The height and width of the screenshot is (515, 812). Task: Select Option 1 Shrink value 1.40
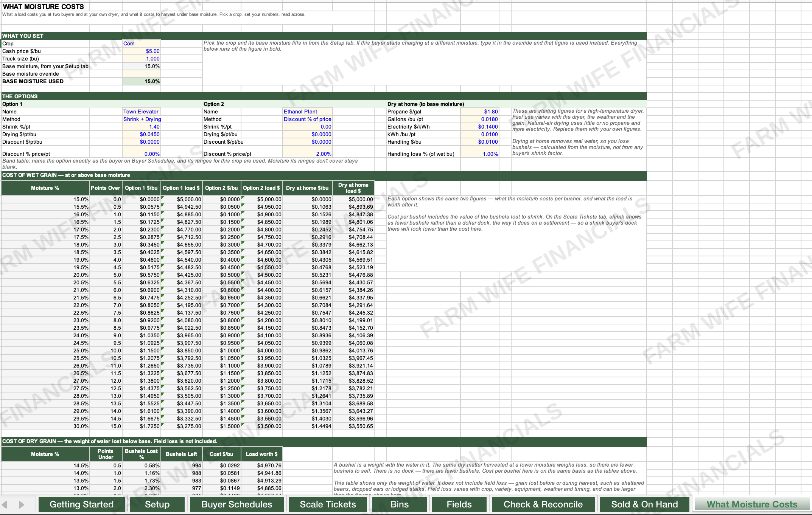coord(142,127)
